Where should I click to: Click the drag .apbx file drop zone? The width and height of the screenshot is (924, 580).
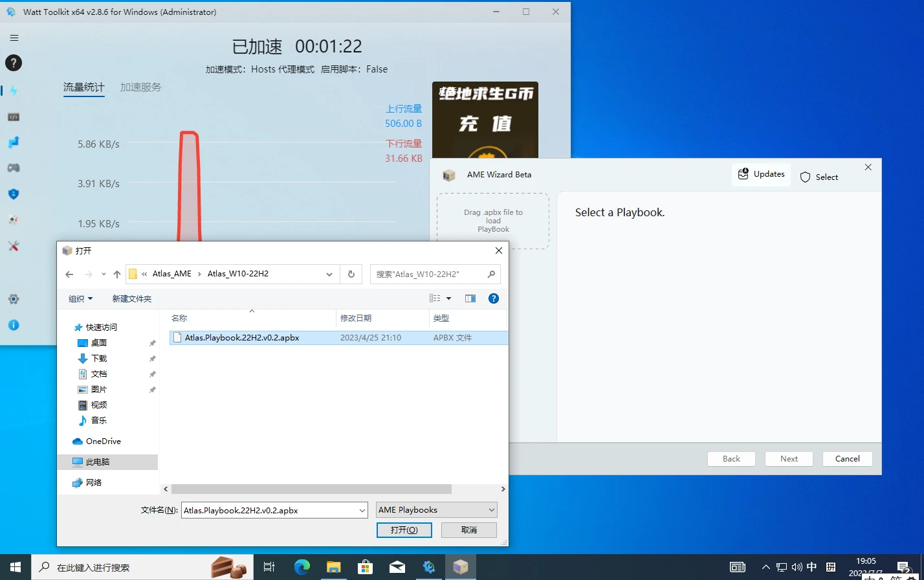pos(493,221)
